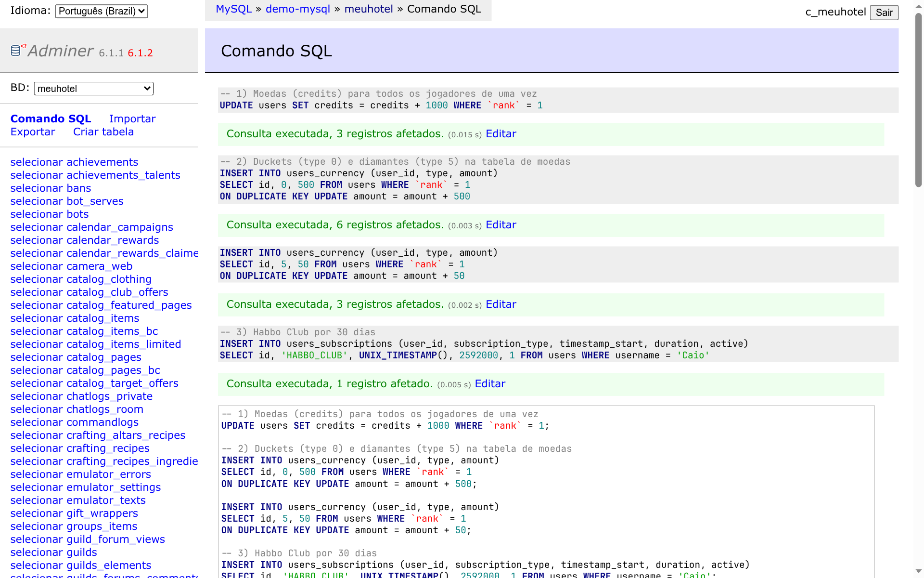Screen dimensions: 924x578
Task: Select the catalog_items_bc table
Action: tap(84, 331)
